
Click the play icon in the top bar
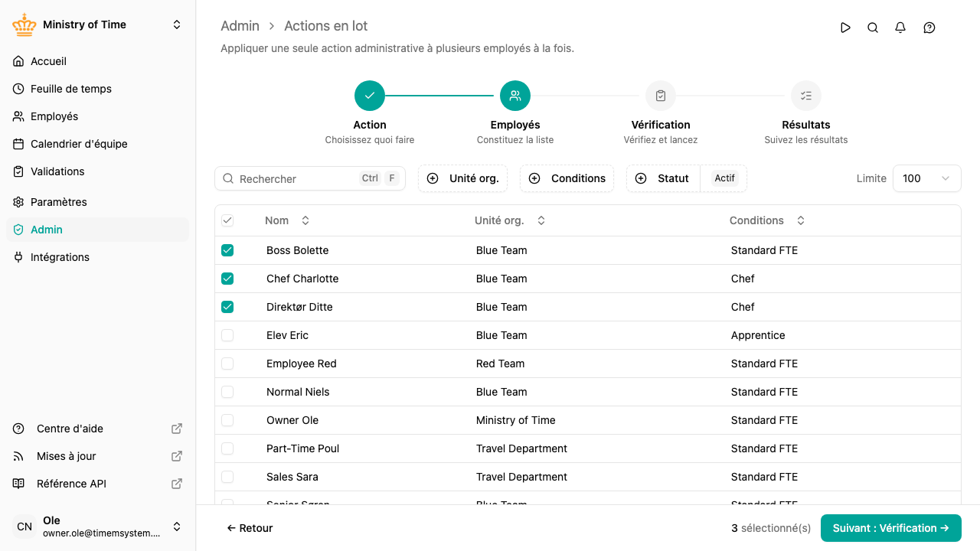tap(845, 28)
